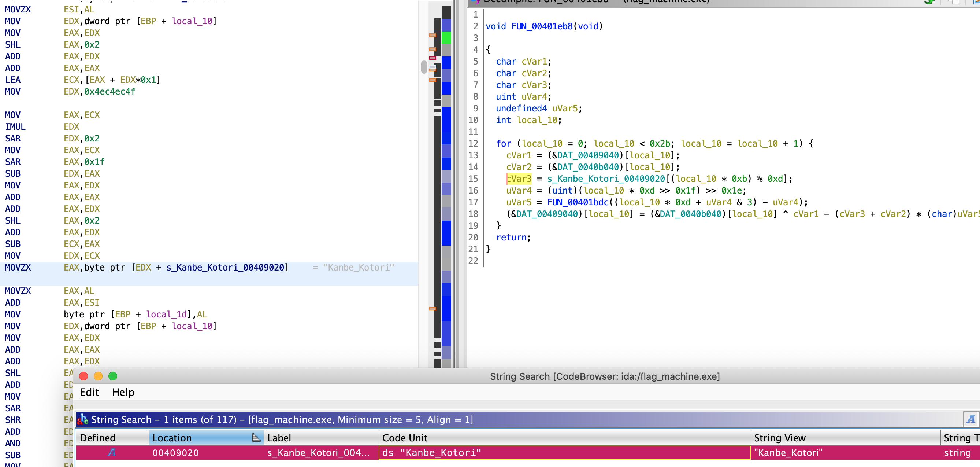The image size is (980, 467).
Task: Click the MOVZX EAX,AL instruction
Action: point(49,291)
